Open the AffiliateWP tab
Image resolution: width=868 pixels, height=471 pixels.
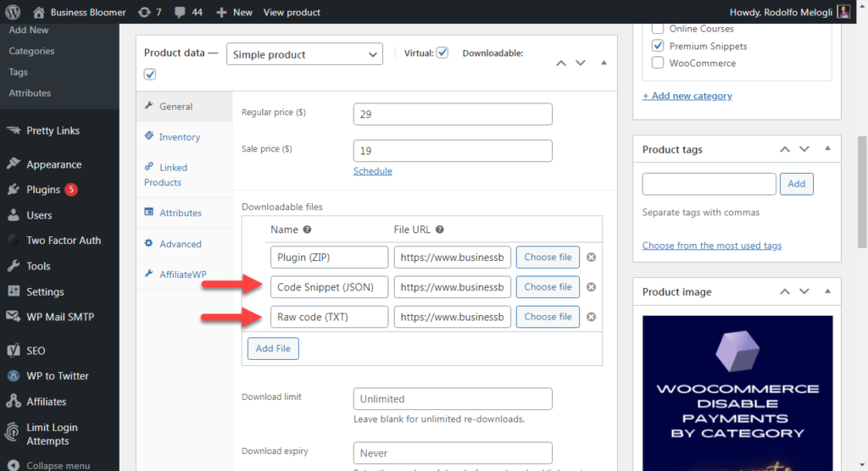(184, 274)
